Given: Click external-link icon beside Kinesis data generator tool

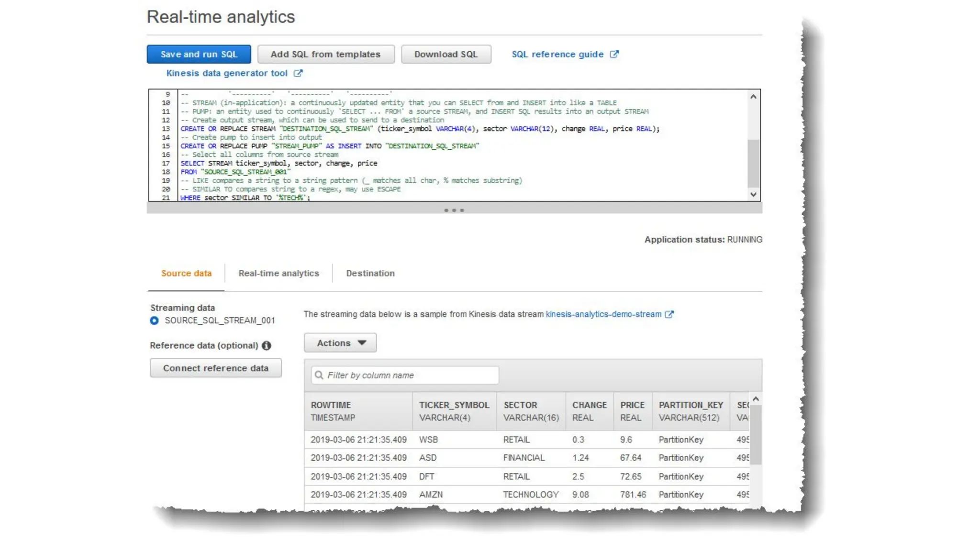Looking at the screenshot, I should 298,73.
